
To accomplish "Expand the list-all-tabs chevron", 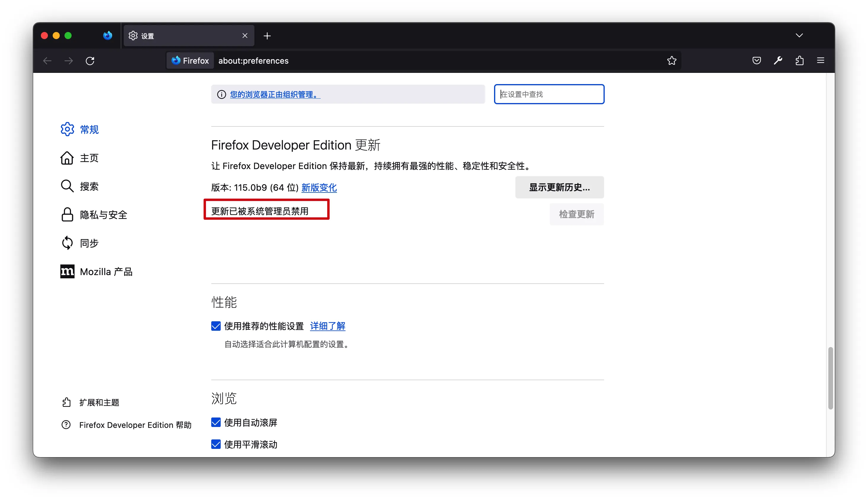I will [x=799, y=36].
